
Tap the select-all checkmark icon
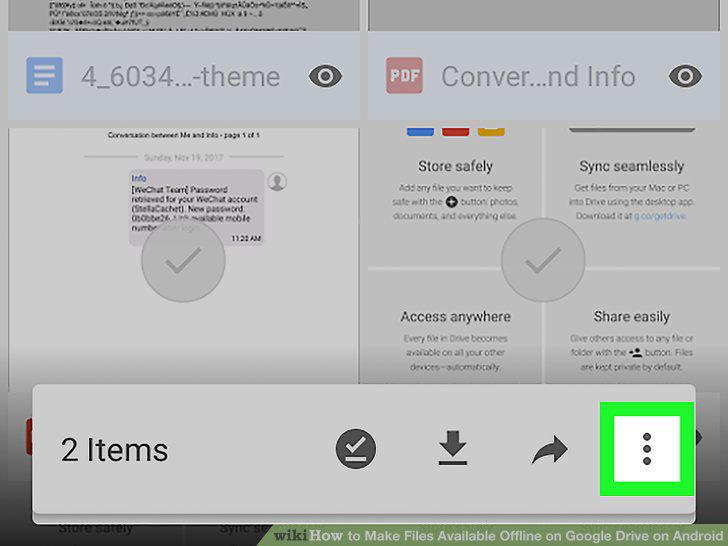[x=356, y=448]
